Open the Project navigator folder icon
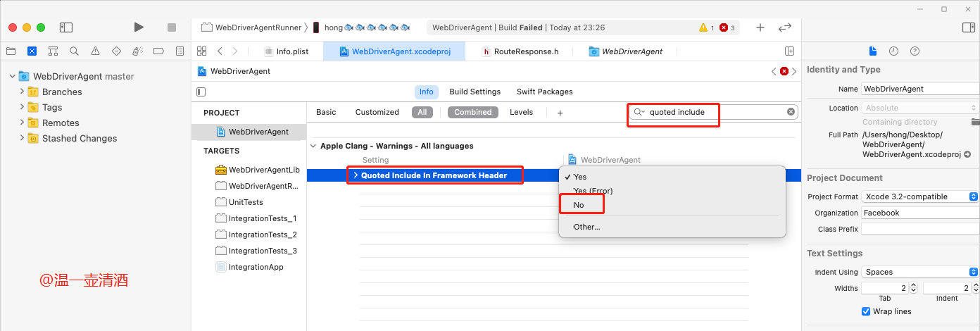The height and width of the screenshot is (331, 980). tap(11, 51)
